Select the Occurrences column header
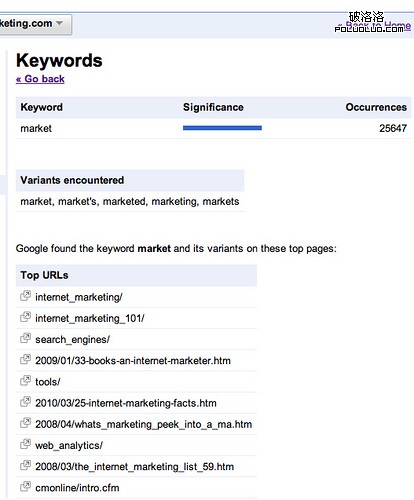 click(376, 107)
